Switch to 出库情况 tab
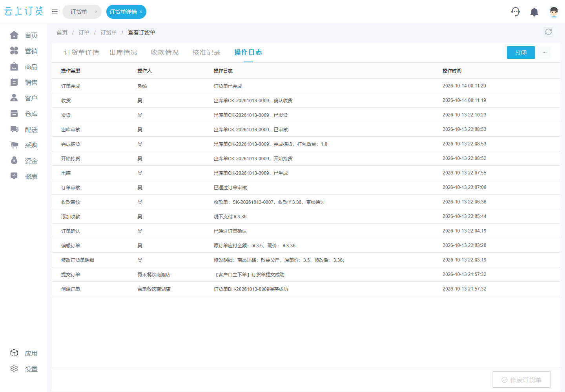The width and height of the screenshot is (565, 392). coord(123,53)
